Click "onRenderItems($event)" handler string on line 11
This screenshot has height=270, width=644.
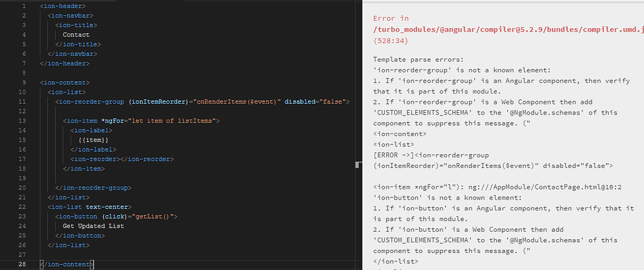click(237, 101)
